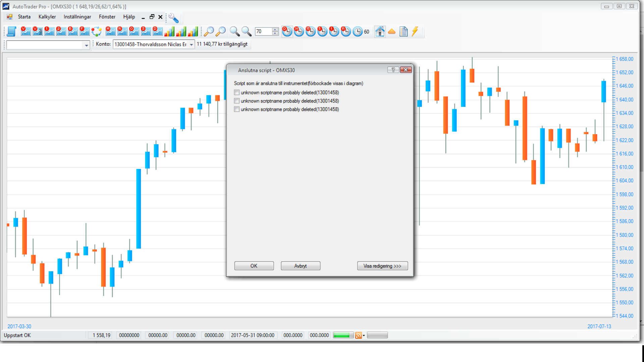Click the yellow lightning bolt icon
The image size is (644, 362).
pos(415,32)
